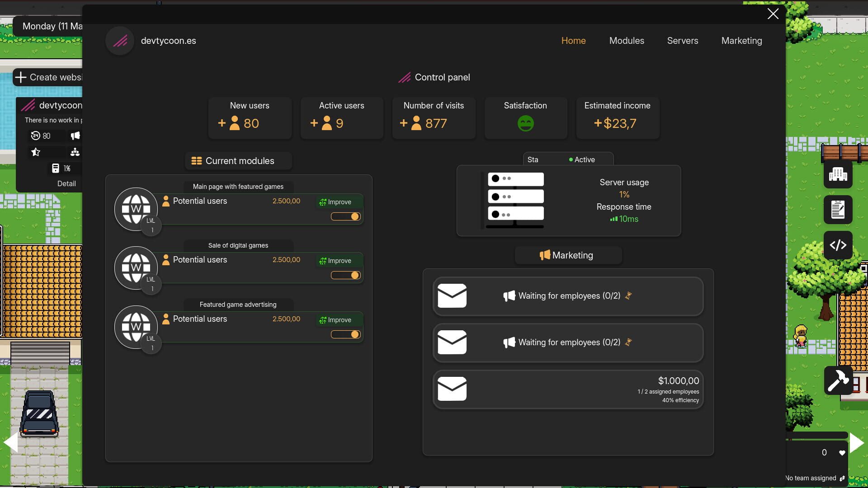The image size is (868, 488).
Task: Open the contracts document icon on the right sidebar
Action: 838,210
